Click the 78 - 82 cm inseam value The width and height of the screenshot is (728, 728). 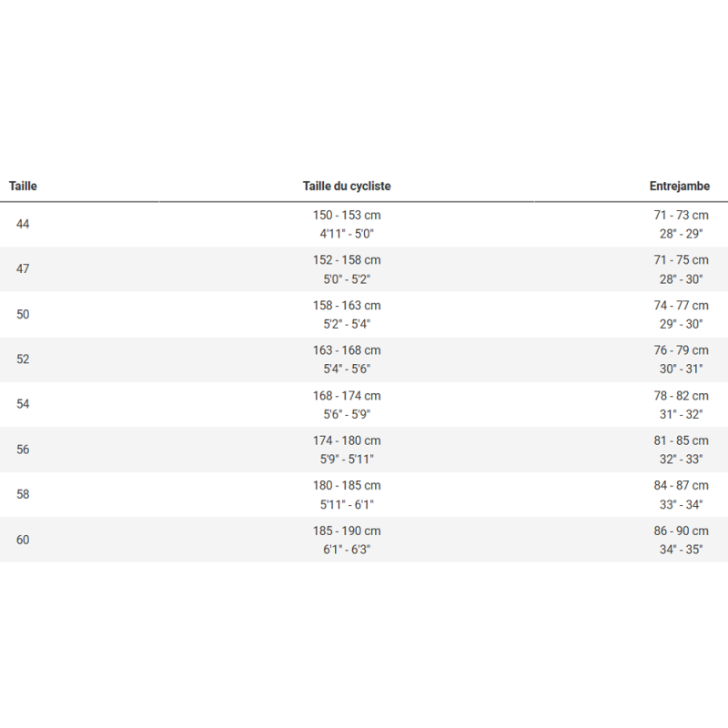[681, 396]
